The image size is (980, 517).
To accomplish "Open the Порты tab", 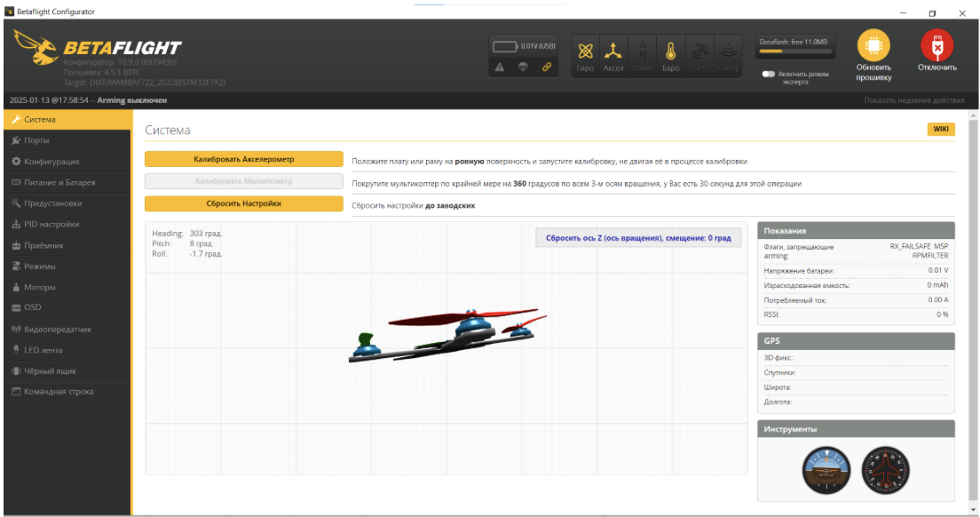I will 36,140.
